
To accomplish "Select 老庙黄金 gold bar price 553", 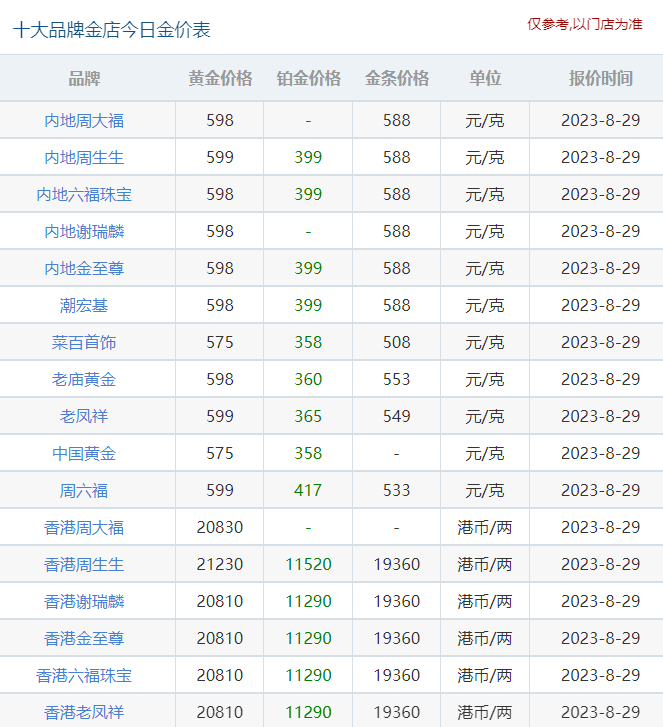I will pos(396,379).
